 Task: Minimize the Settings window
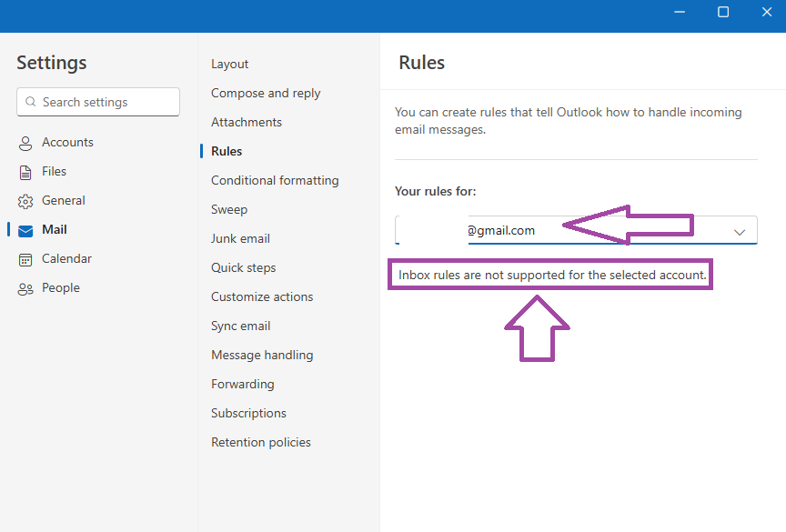680,12
